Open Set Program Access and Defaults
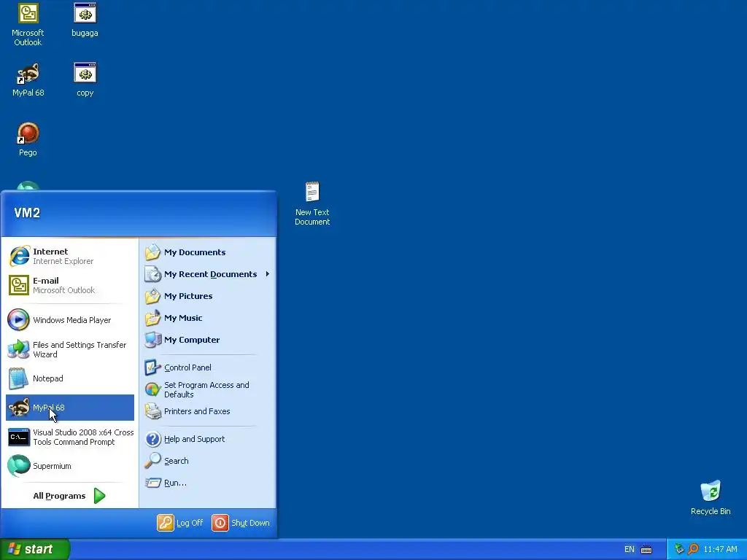Screen dimensions: 747x560 (x=206, y=389)
